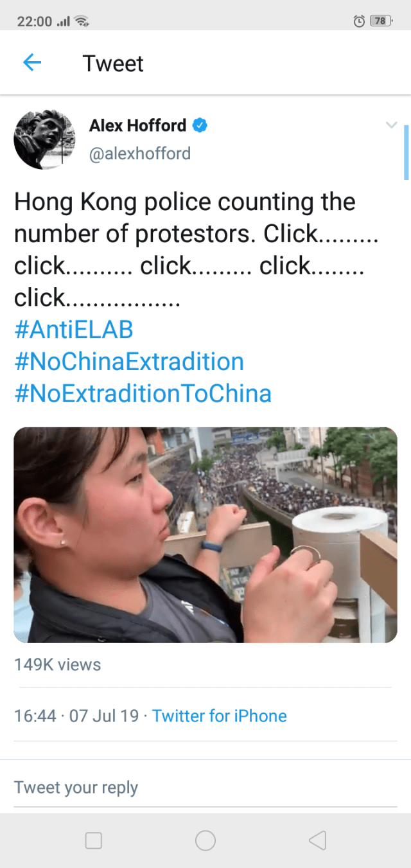Tap the blue scrollbar indicator

(406, 152)
